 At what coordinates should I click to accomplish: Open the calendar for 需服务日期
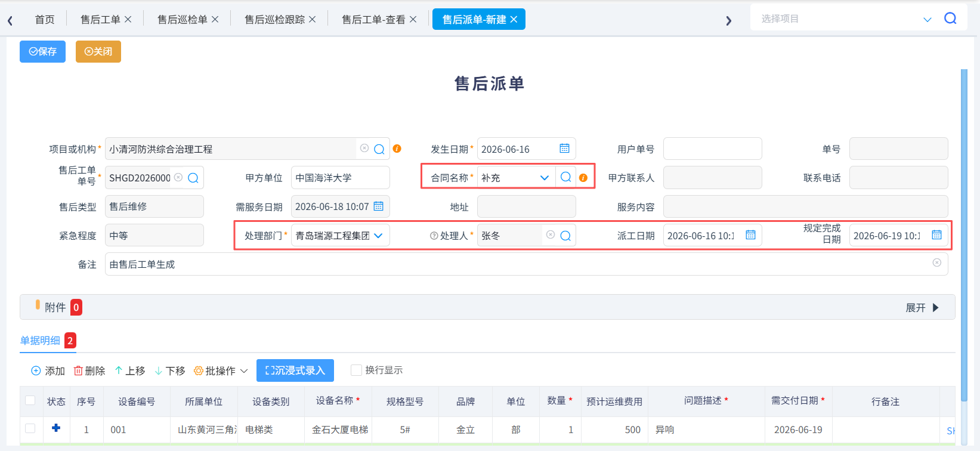click(x=378, y=206)
